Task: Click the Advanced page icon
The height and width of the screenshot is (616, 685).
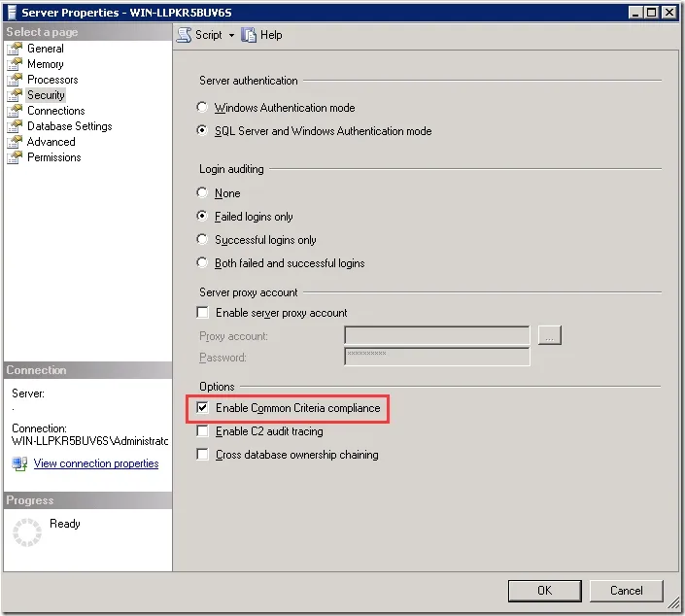Action: coord(15,142)
